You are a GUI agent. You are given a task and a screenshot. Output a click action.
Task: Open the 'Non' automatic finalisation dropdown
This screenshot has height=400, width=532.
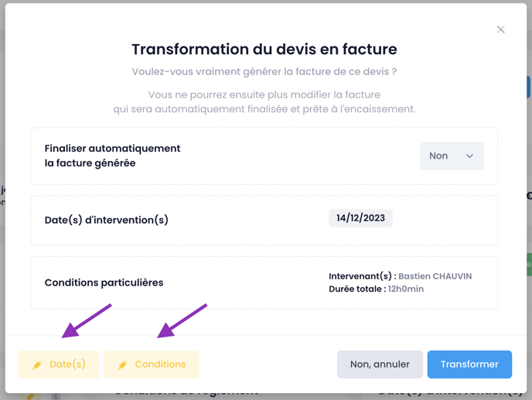[x=452, y=156]
